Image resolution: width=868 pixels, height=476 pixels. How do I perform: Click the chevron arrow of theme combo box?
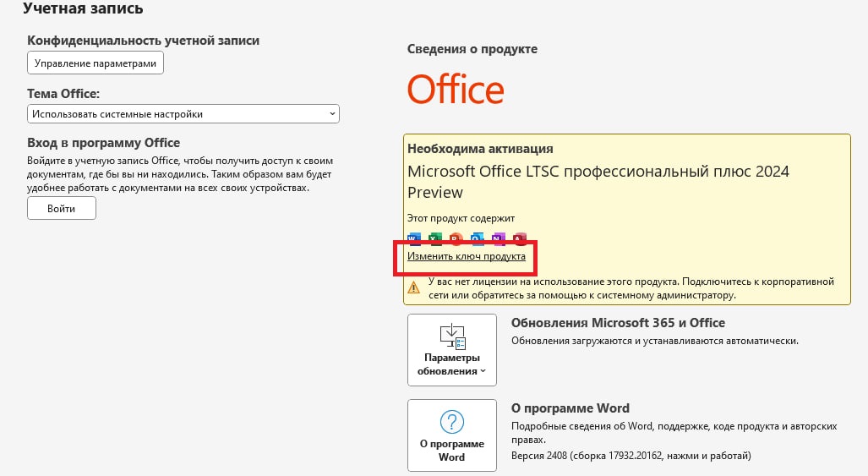[x=332, y=114]
